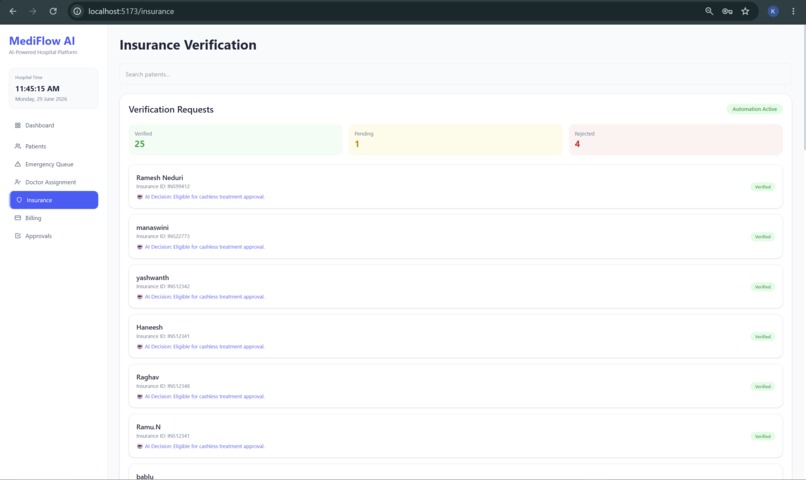Click the Hospital Time clock 11:45:15 AM

37,89
